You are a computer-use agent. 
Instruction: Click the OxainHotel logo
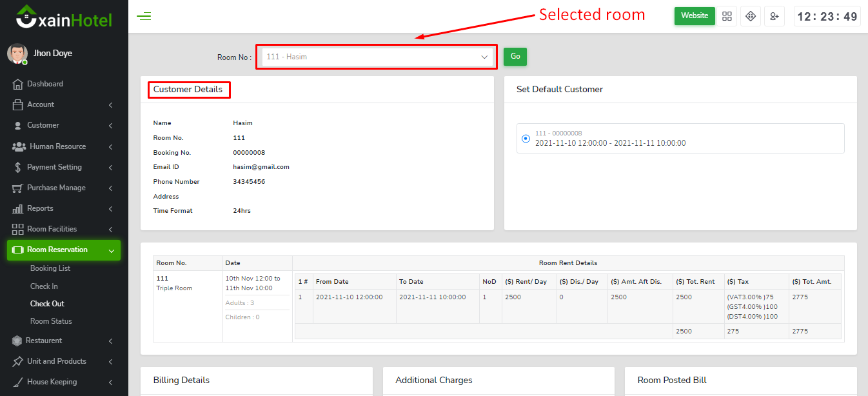[x=64, y=17]
